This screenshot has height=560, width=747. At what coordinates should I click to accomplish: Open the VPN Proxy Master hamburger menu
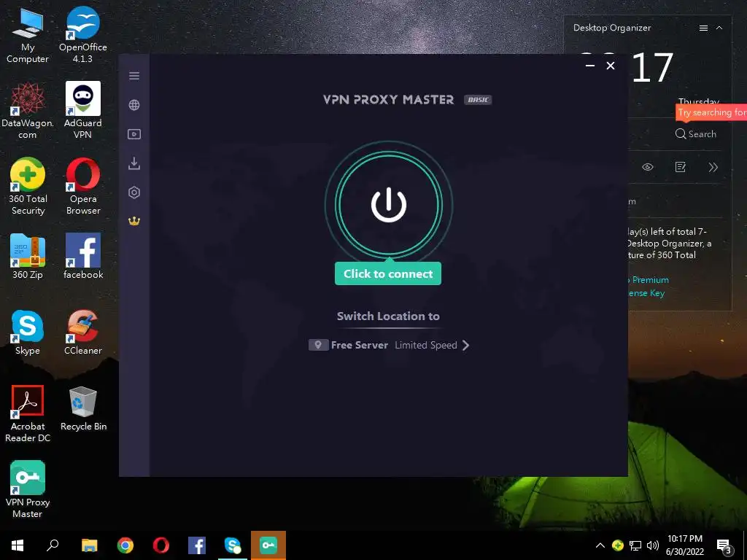[x=134, y=76]
